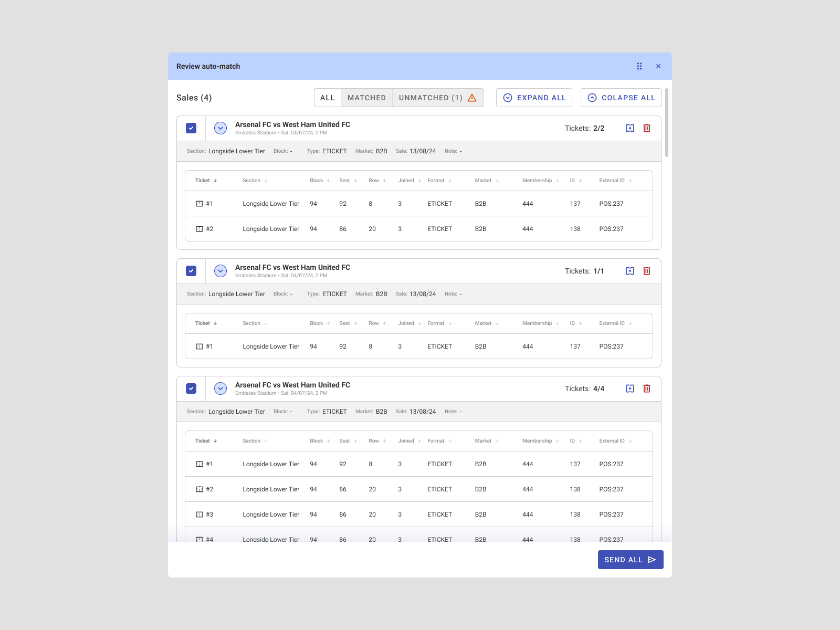Click the add-ticket icon on the Tickets 1/1 card
This screenshot has width=840, height=630.
(629, 271)
